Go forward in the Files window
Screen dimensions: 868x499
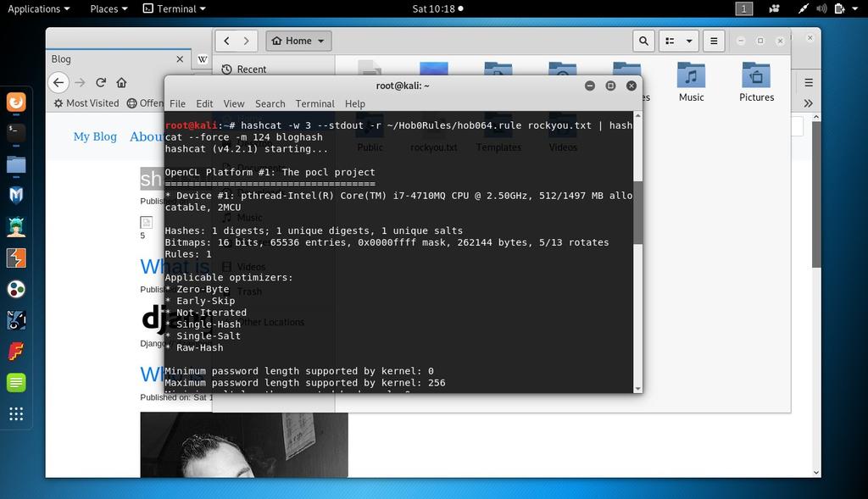coord(247,41)
